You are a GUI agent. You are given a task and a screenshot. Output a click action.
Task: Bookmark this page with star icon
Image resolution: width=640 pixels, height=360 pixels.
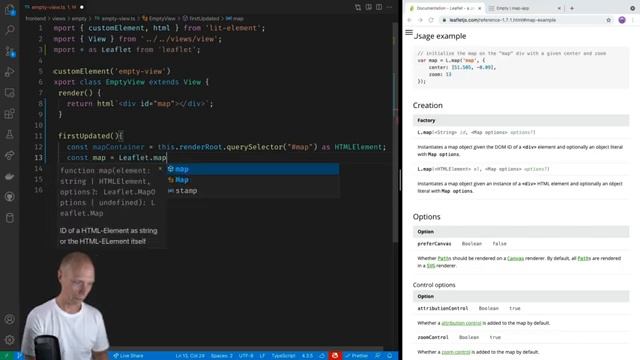(609, 20)
